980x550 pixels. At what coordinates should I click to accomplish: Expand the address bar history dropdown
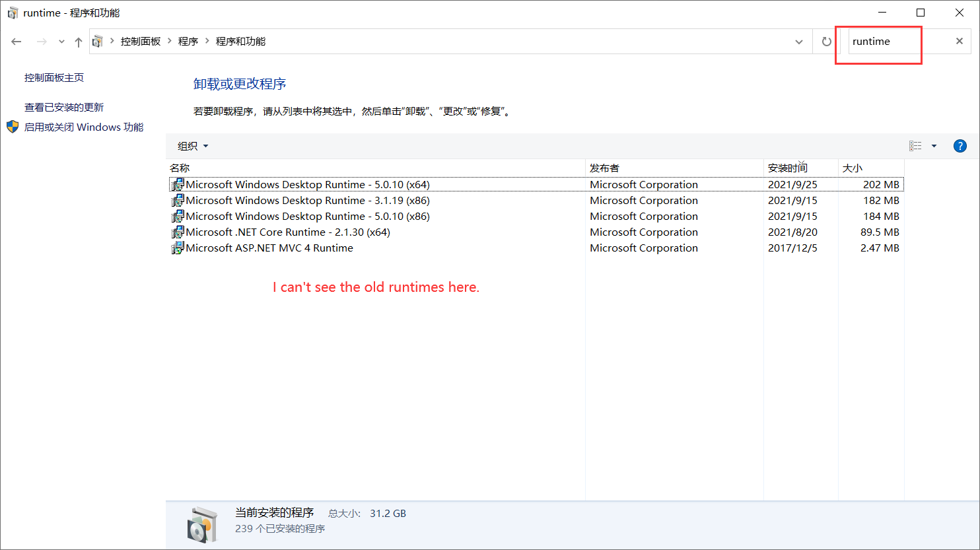[x=799, y=42]
